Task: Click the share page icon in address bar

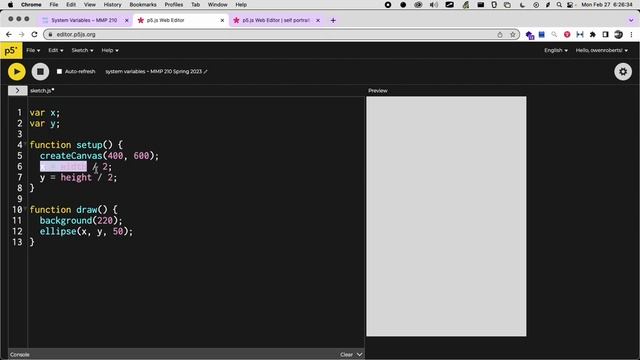Action: point(500,35)
